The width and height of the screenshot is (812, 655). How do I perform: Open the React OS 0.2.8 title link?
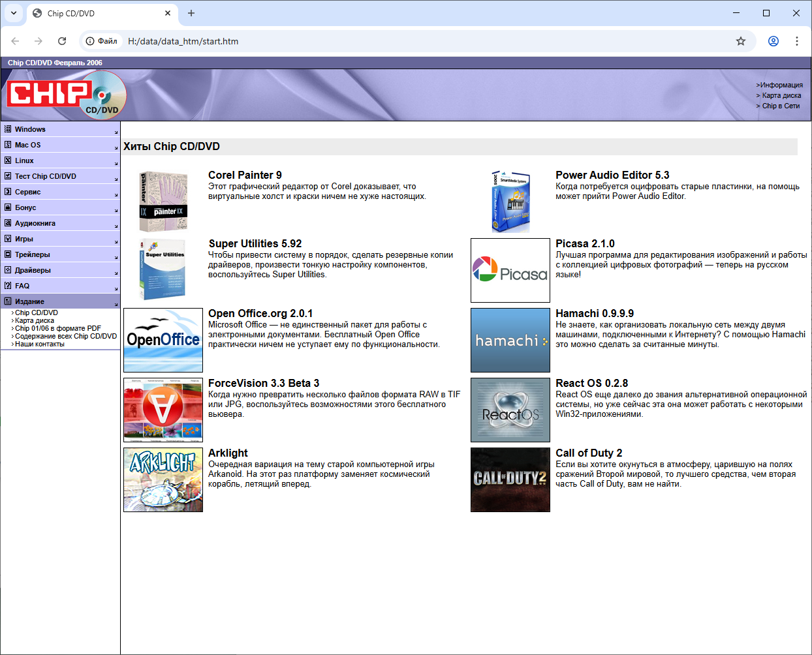[x=591, y=383]
